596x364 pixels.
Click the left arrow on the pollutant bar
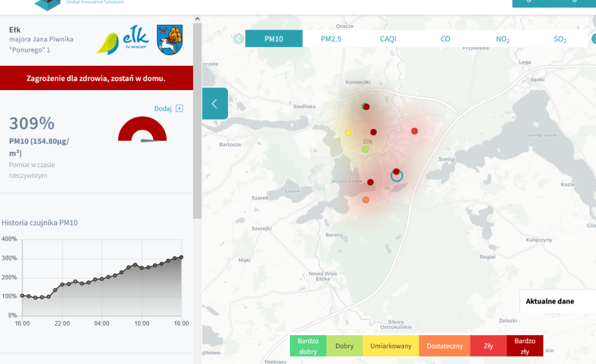238,38
